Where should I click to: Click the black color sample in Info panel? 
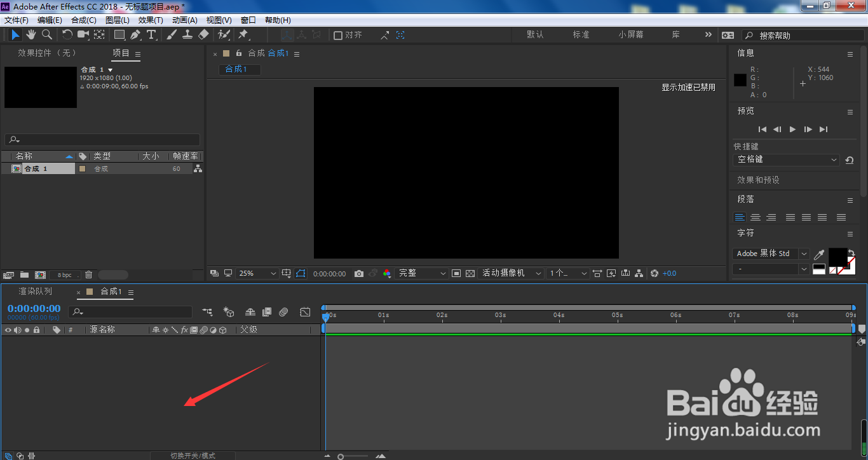coord(740,80)
